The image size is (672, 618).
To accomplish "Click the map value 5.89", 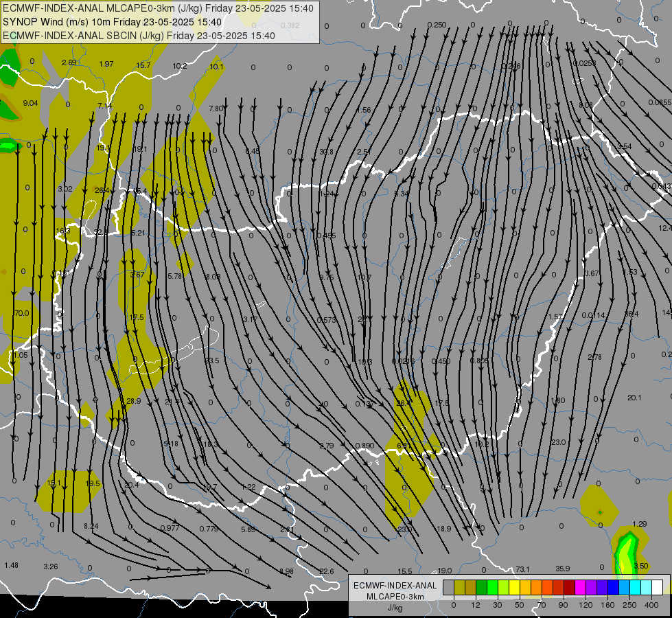I will 248,529.
